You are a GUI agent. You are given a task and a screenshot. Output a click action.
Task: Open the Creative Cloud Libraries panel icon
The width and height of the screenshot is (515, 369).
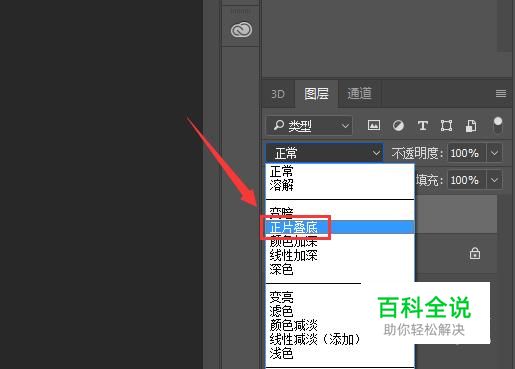coord(241,30)
